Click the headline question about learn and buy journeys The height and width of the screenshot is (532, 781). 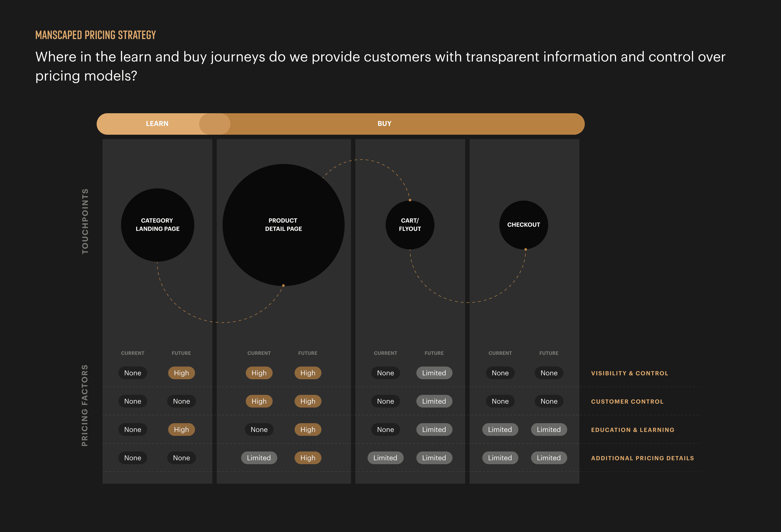point(380,66)
